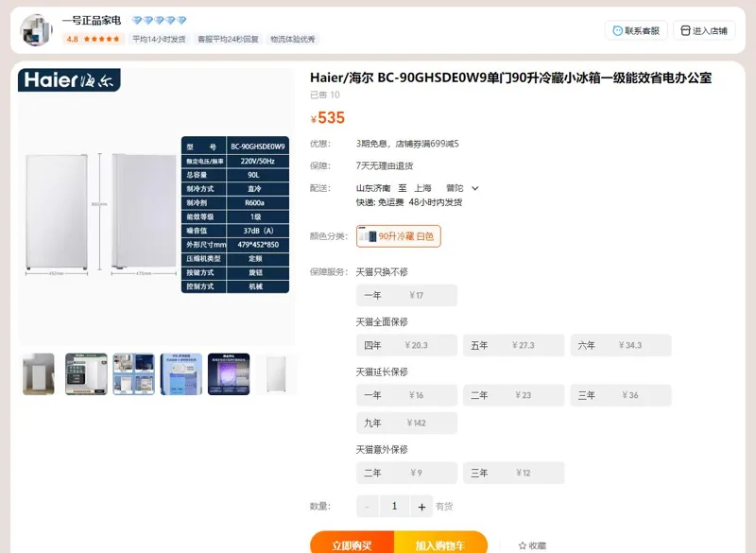Select 天猫全面保修 四年 ¥20.3 option

point(406,345)
